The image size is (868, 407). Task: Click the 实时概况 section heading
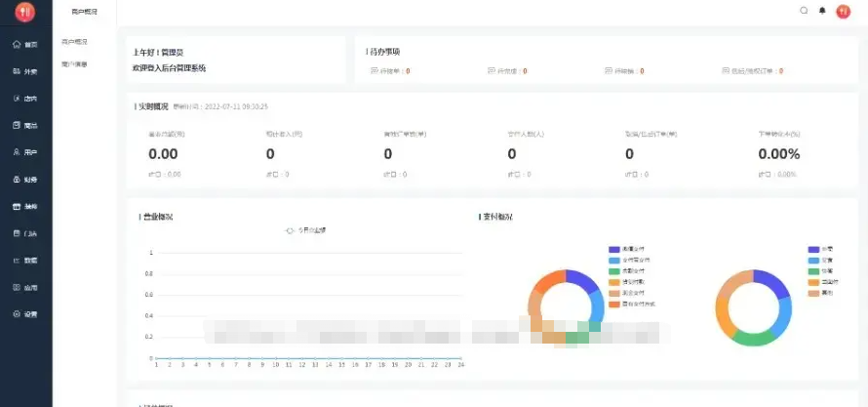click(x=153, y=106)
